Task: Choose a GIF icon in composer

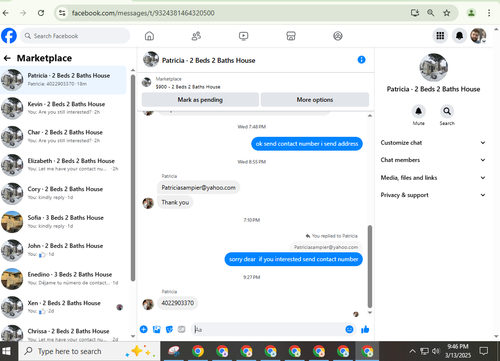Action: 181,329
